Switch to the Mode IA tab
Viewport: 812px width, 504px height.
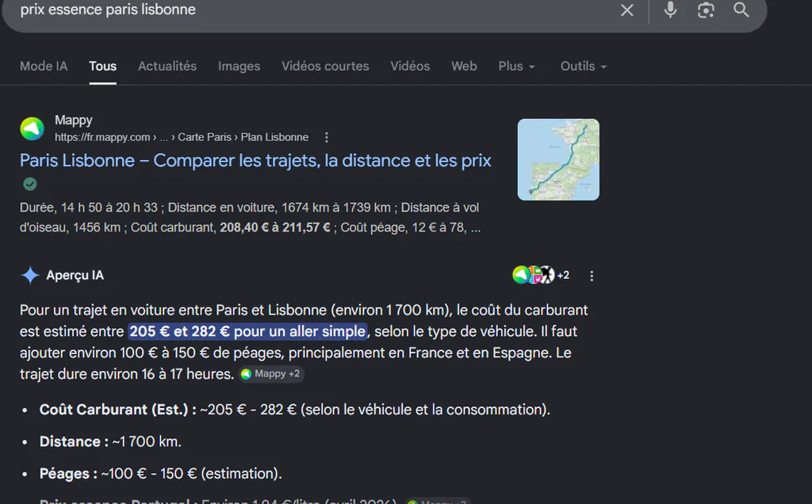44,67
